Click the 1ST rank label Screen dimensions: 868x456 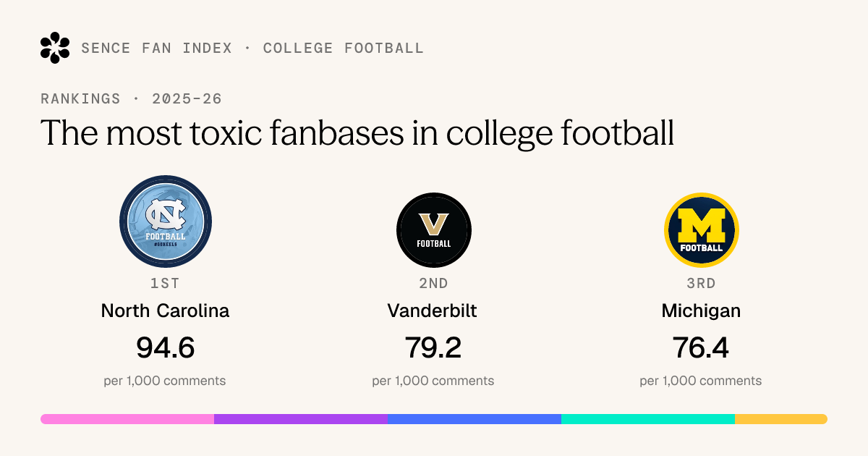[165, 284]
